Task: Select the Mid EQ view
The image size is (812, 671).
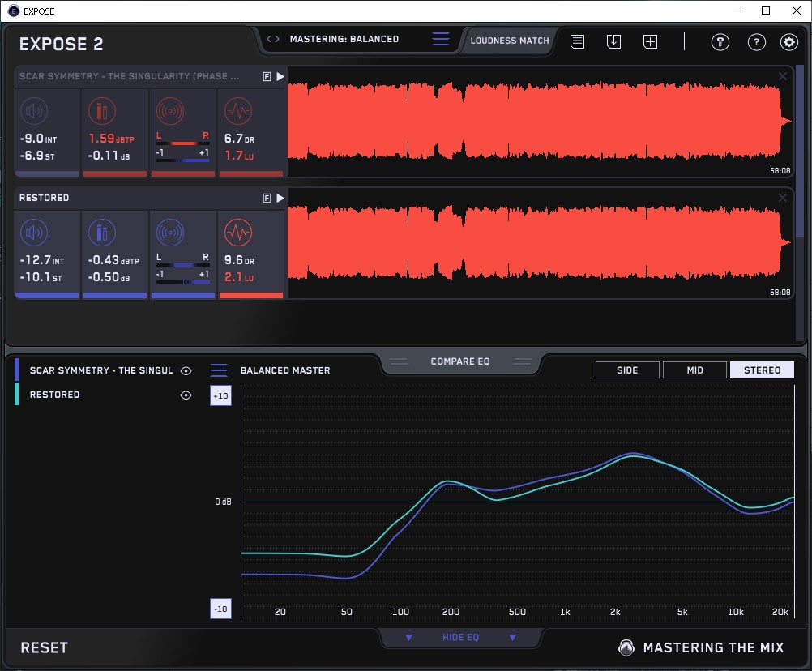Action: (x=694, y=370)
